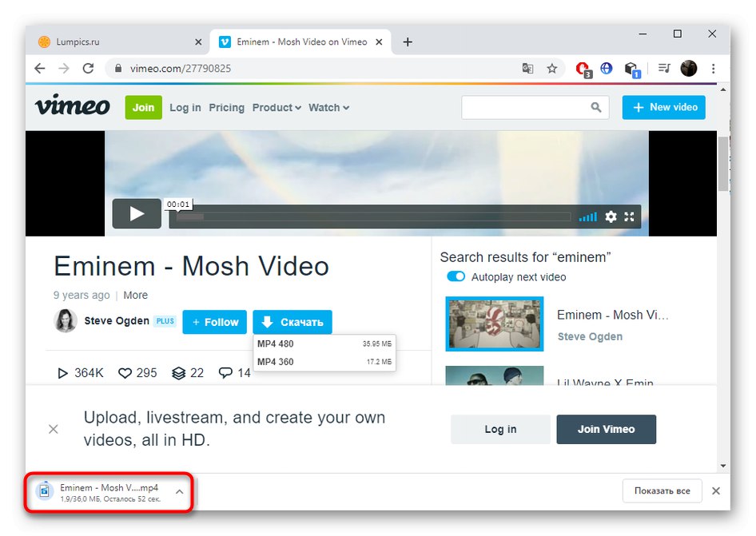Switch to the Lumpics.ru tab
The height and width of the screenshot is (536, 756).
click(x=120, y=42)
